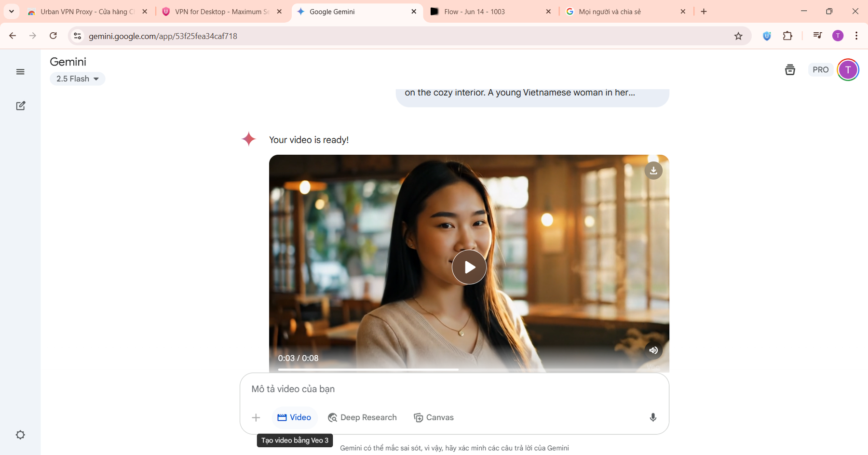Toggle the Video generation chip
Image resolution: width=868 pixels, height=455 pixels.
(x=294, y=417)
